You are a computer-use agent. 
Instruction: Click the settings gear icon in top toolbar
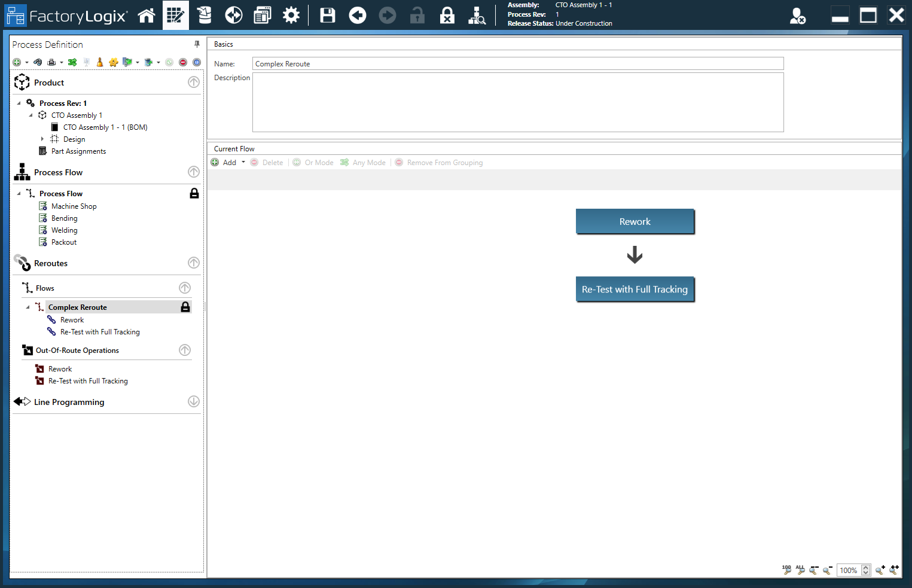(291, 16)
